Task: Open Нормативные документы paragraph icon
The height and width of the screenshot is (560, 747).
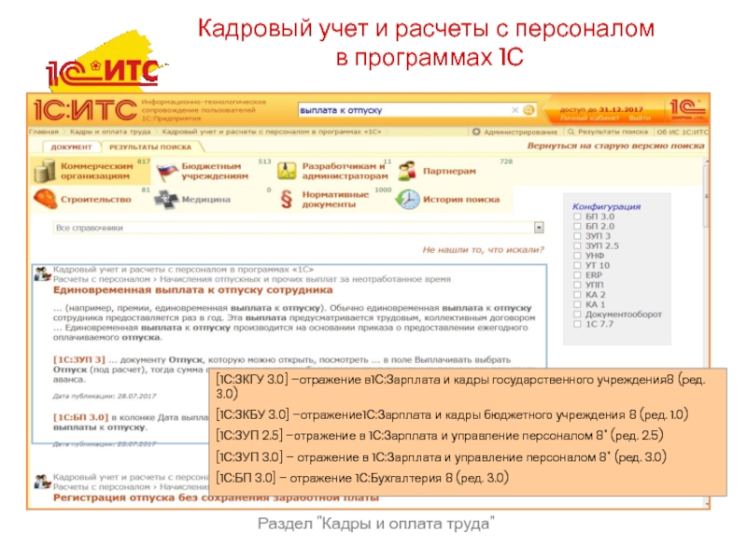Action: tap(286, 200)
